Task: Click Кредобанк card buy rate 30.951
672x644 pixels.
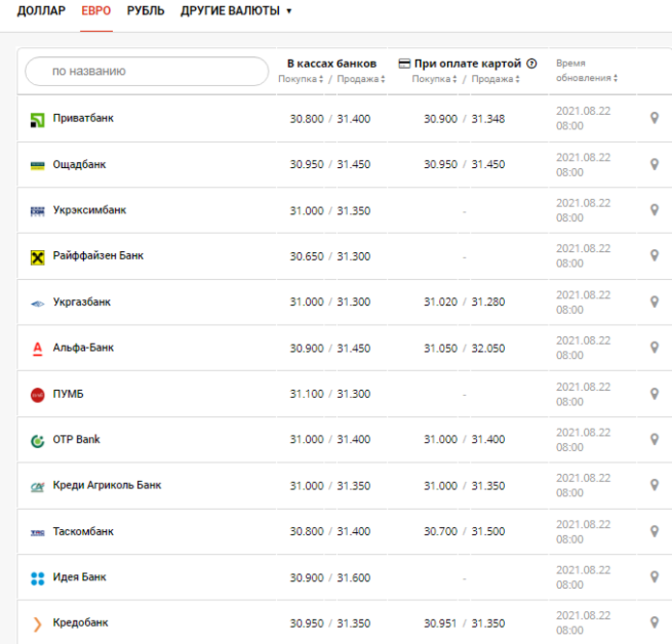Action: 440,624
